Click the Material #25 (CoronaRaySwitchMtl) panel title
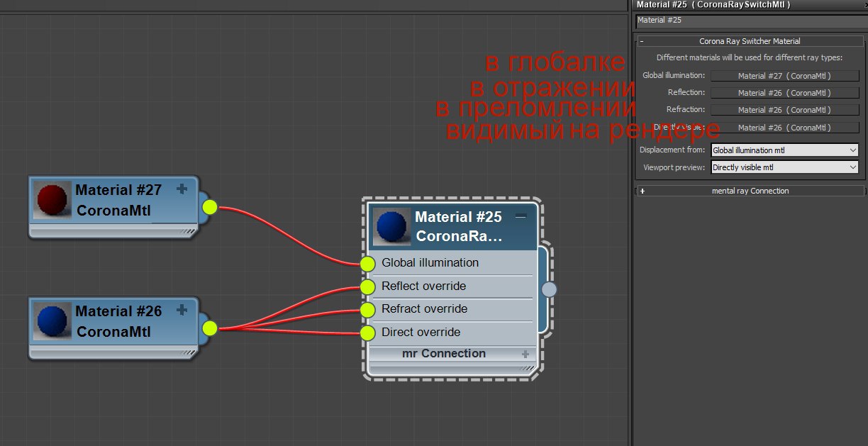The height and width of the screenshot is (446, 868). click(x=713, y=5)
